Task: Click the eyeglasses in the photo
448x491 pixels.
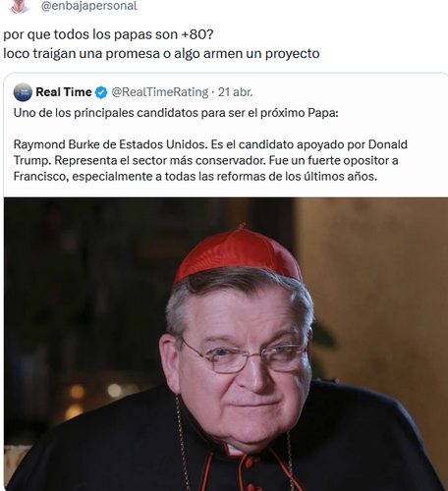Action: point(244,356)
